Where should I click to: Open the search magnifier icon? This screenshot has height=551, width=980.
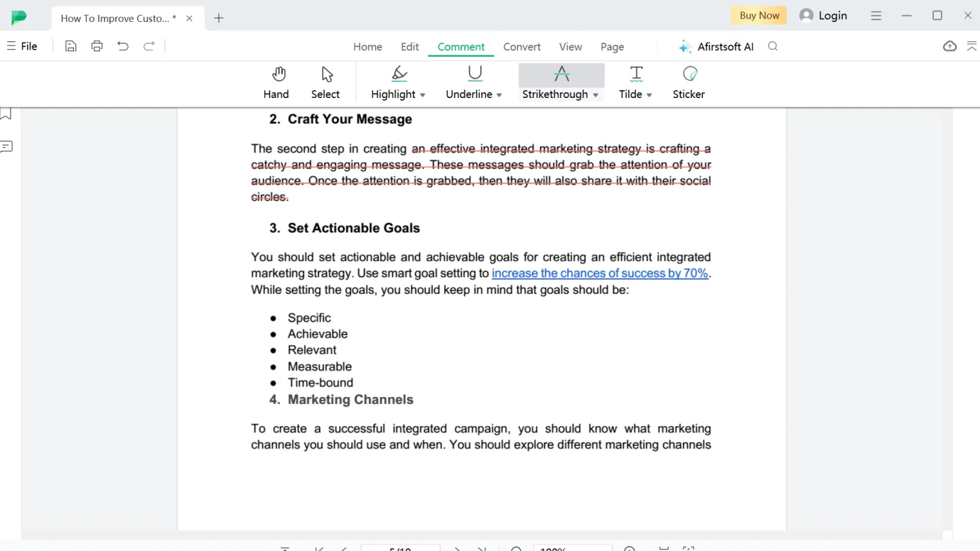(x=773, y=46)
